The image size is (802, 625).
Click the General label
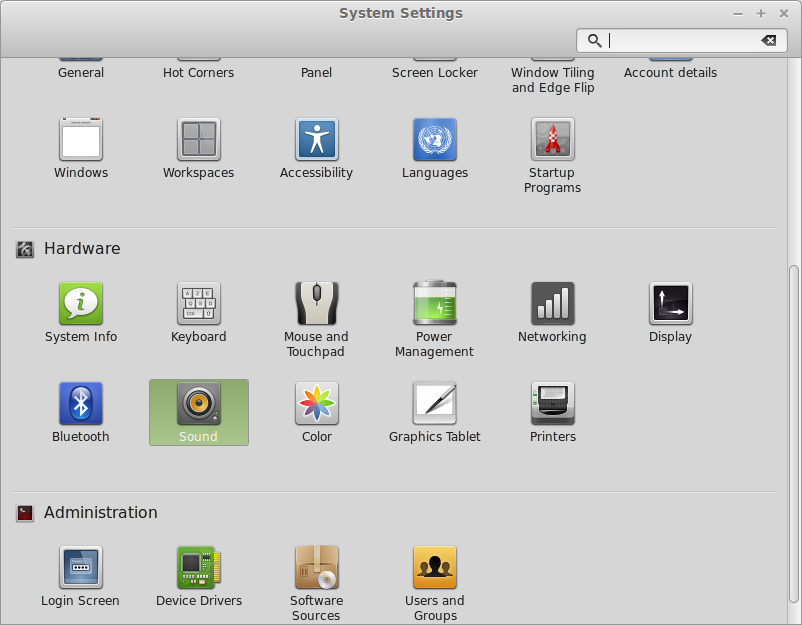tap(81, 73)
